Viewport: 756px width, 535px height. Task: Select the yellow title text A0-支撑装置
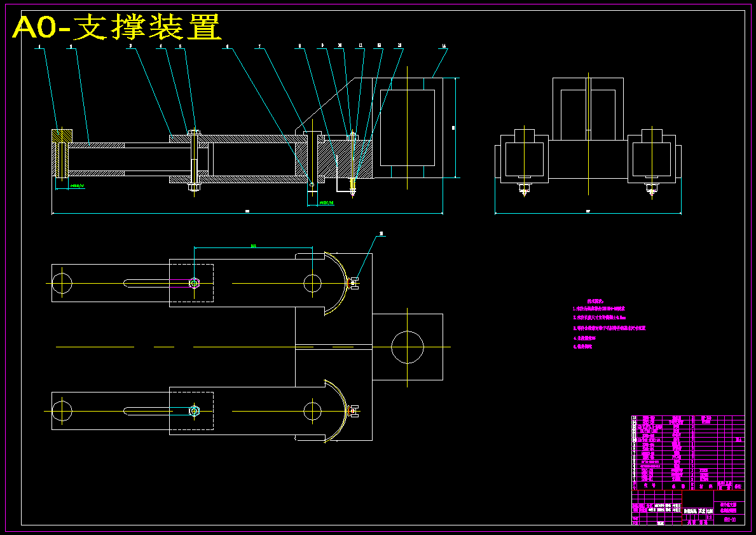(117, 27)
